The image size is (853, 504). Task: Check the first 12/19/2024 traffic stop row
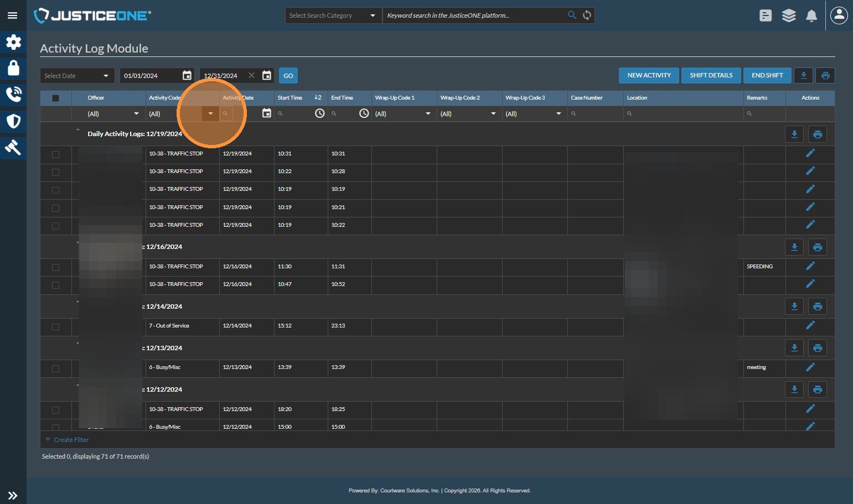pos(55,154)
